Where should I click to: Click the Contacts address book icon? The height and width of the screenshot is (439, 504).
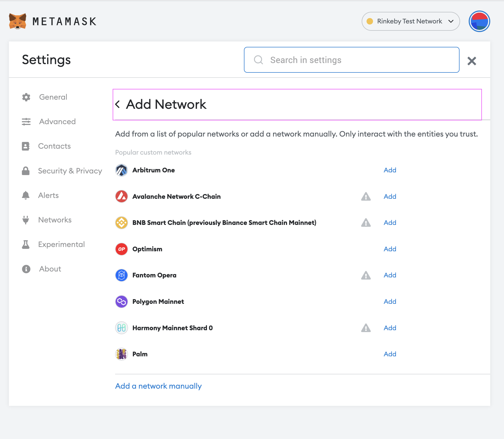[x=26, y=146]
